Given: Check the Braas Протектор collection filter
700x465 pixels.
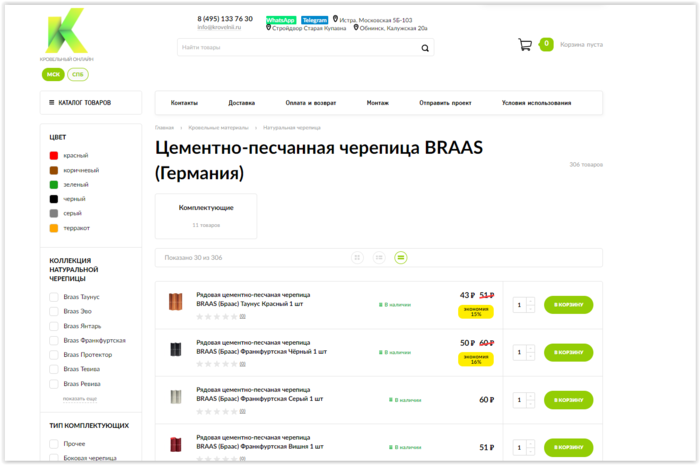Looking at the screenshot, I should 54,355.
